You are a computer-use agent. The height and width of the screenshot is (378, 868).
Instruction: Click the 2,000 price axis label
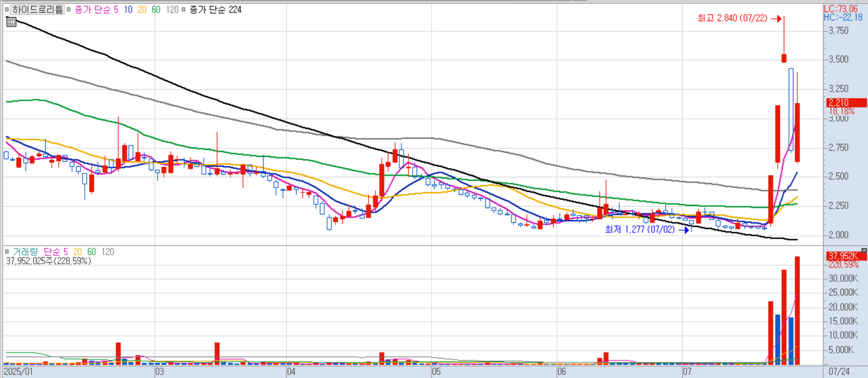click(839, 235)
